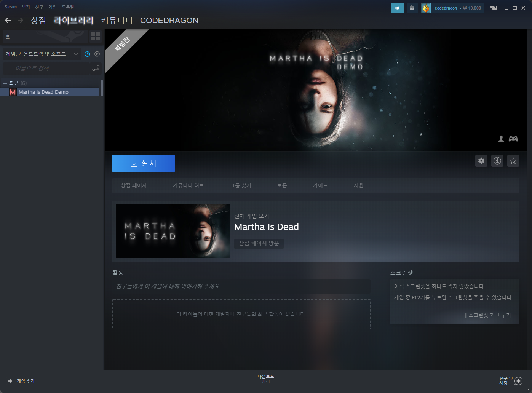Toggle the ready-to-play filter icon
This screenshot has height=393, width=532.
pos(97,54)
